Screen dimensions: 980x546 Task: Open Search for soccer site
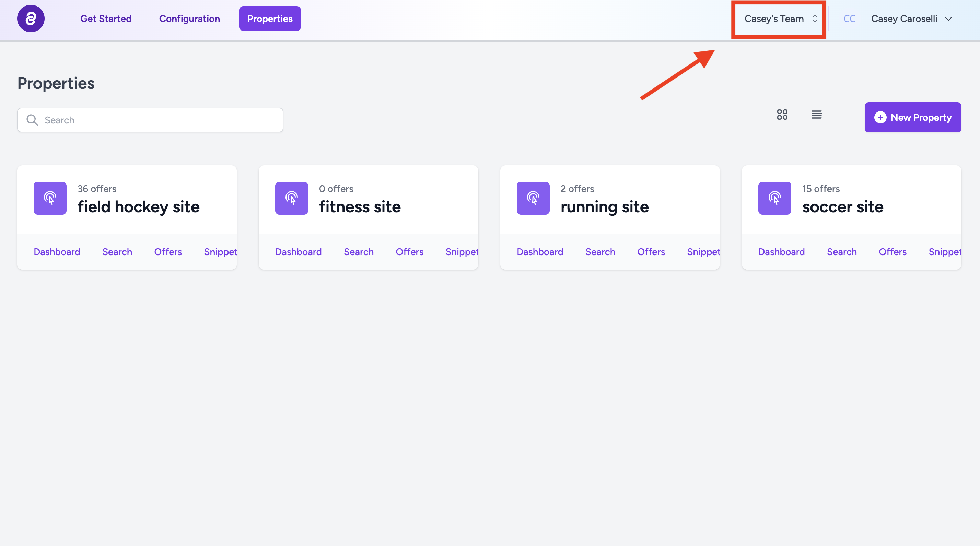tap(842, 252)
